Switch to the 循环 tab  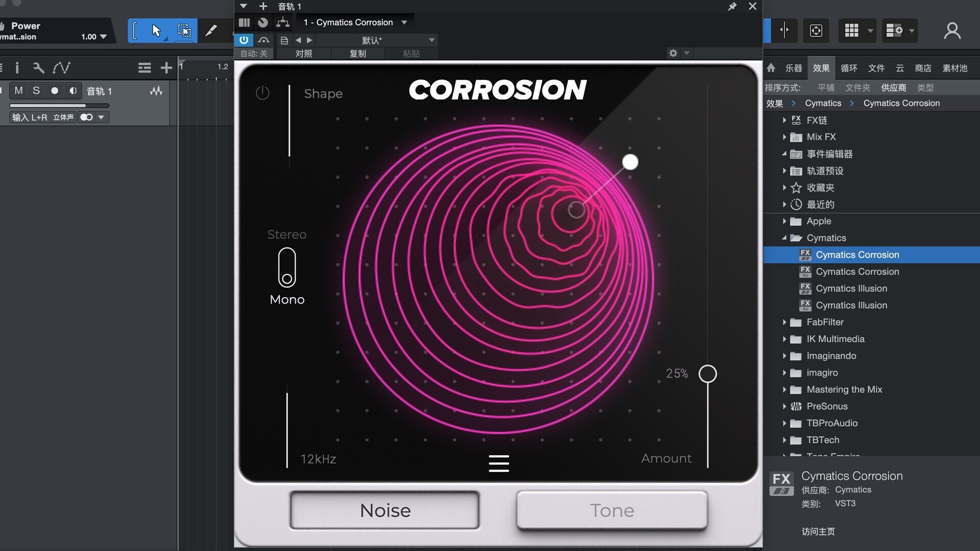pos(849,68)
